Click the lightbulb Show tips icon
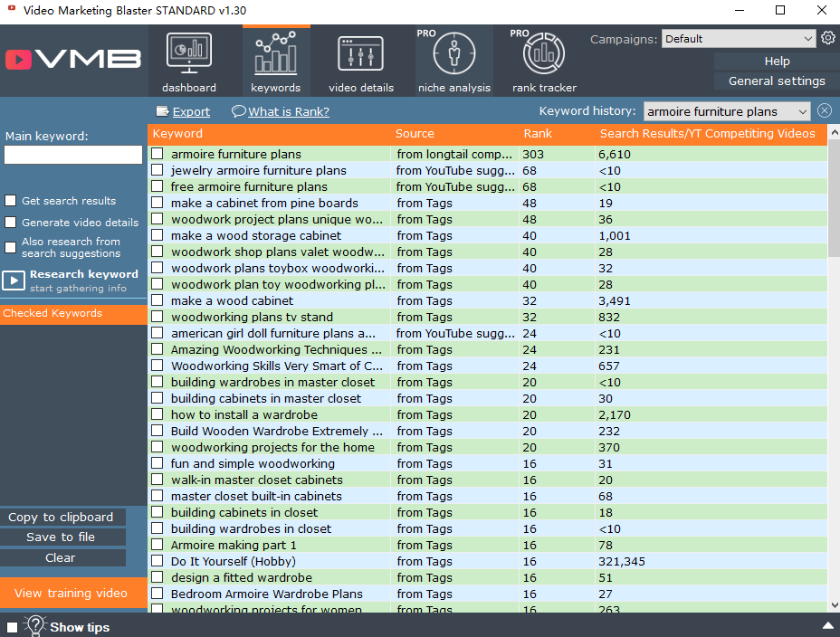 point(36,626)
